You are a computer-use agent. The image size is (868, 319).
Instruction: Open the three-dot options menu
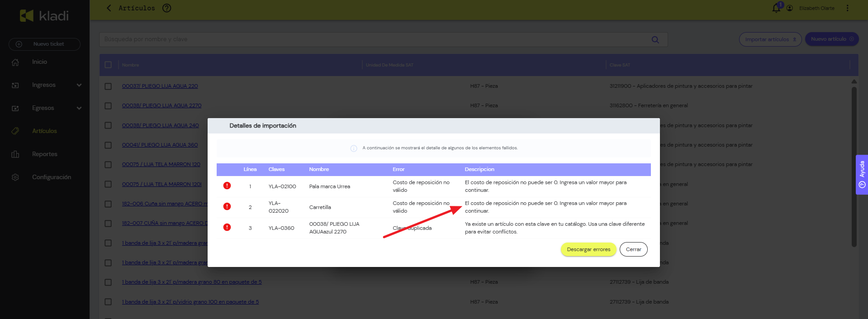(847, 8)
